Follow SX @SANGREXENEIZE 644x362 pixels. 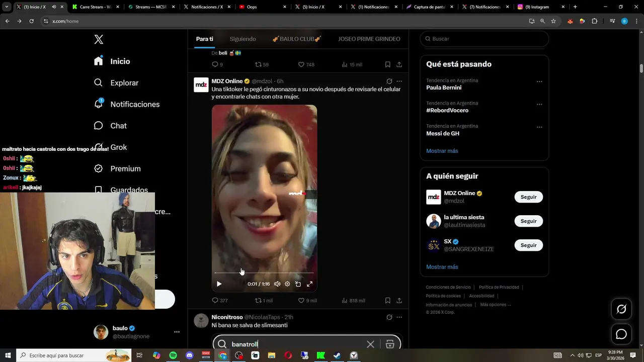tap(528, 245)
